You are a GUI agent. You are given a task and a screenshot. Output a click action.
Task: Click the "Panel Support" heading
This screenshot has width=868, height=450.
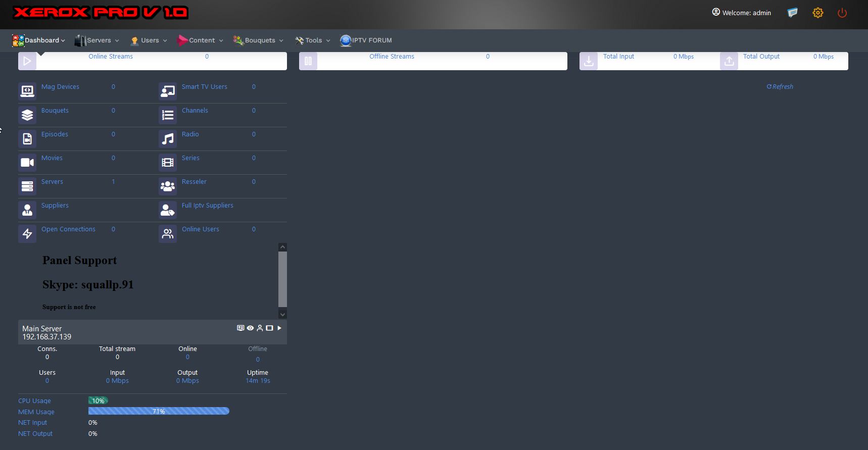(x=79, y=261)
